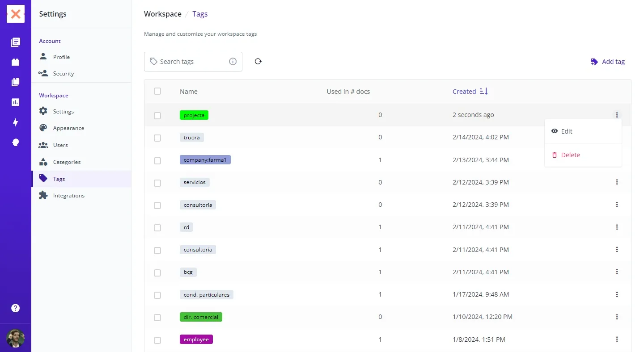
Task: Open the options menu for servicios row
Action: click(x=617, y=182)
